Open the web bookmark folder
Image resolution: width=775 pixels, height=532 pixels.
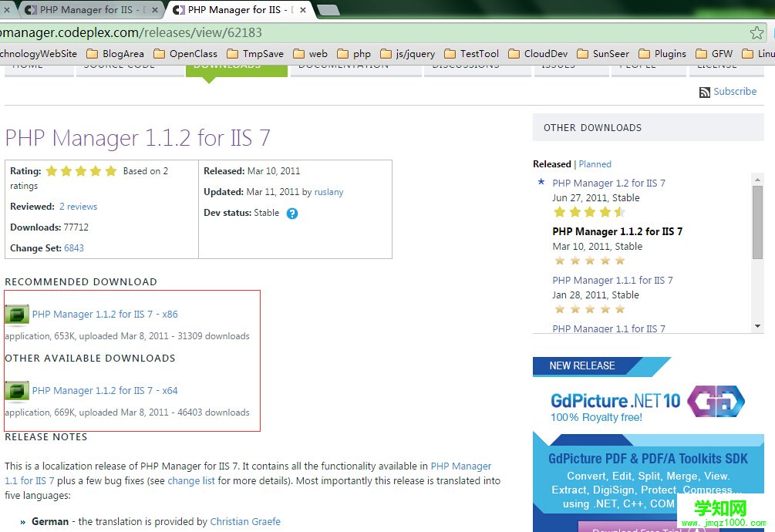[310, 54]
